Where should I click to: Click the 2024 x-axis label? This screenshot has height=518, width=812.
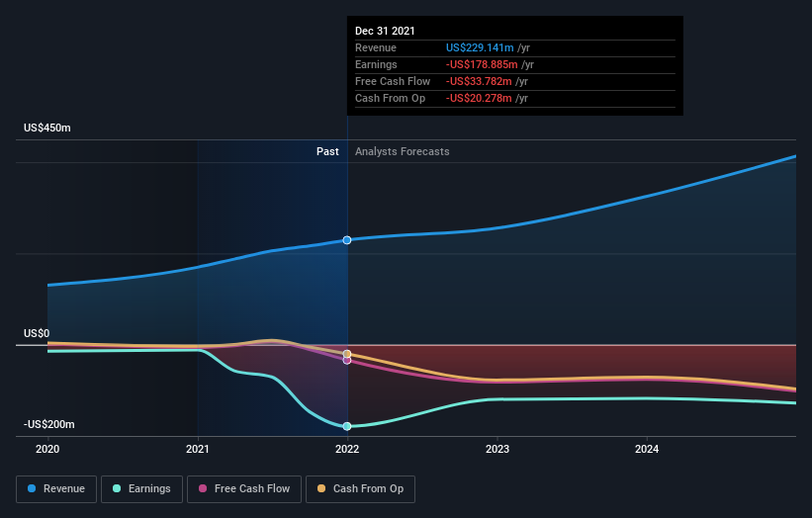coord(647,449)
